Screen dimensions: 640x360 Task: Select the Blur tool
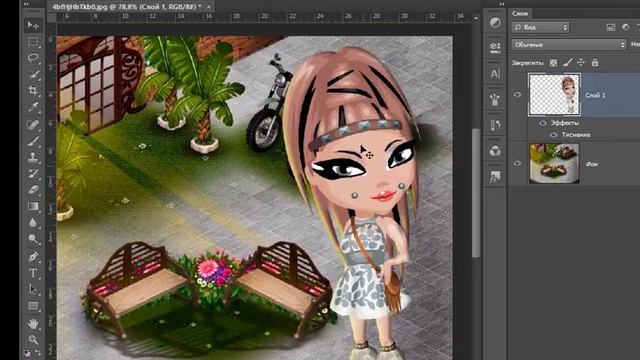point(33,222)
